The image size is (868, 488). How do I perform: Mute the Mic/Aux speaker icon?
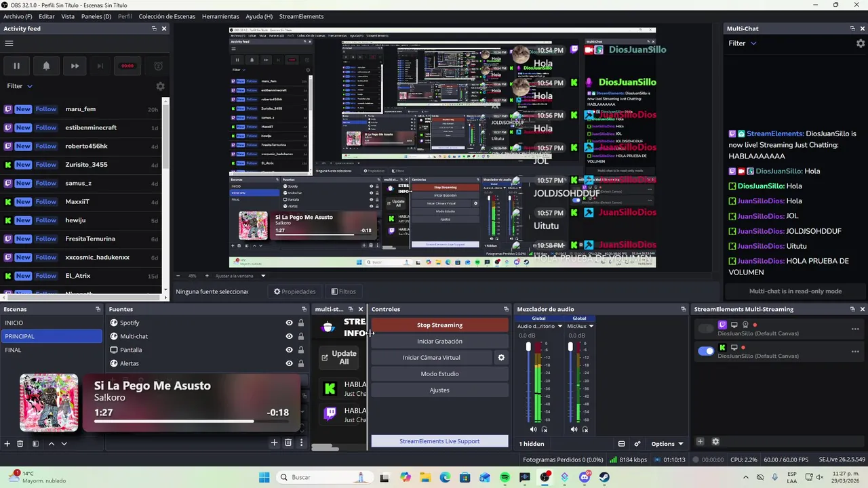574,429
